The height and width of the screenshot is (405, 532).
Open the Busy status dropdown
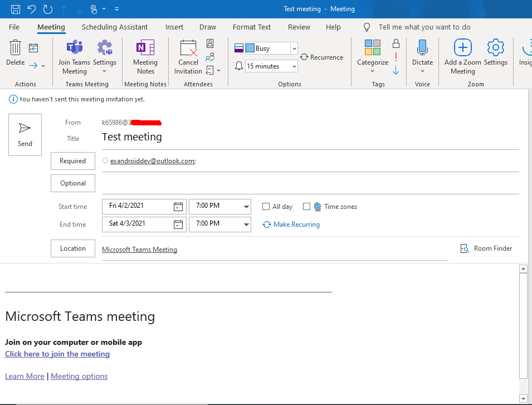[x=294, y=48]
